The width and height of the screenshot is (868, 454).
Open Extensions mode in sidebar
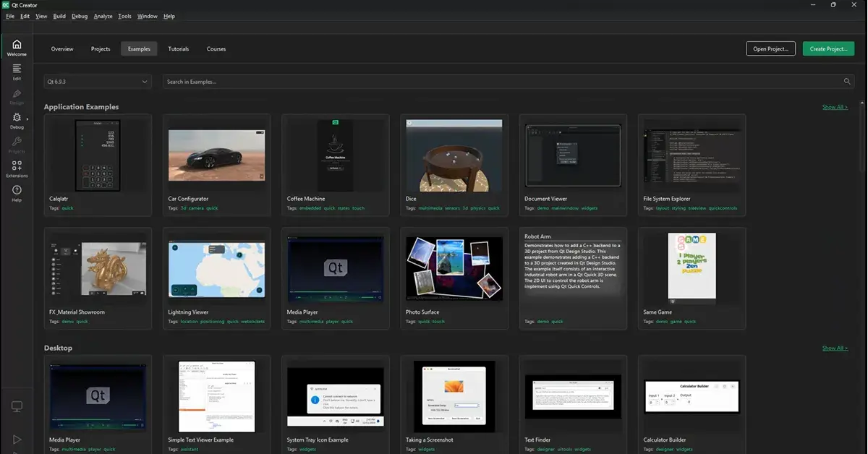pyautogui.click(x=17, y=169)
